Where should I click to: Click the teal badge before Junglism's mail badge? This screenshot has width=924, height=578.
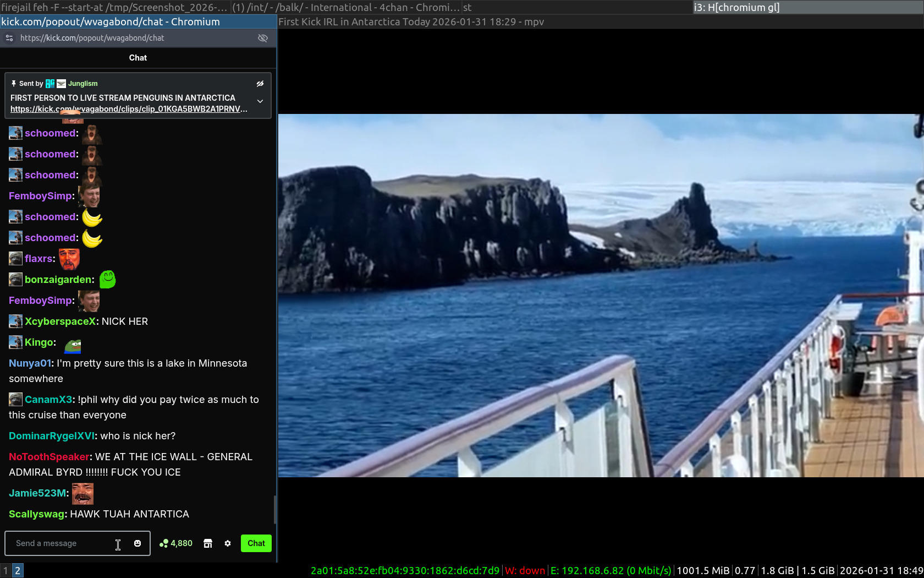pos(50,84)
